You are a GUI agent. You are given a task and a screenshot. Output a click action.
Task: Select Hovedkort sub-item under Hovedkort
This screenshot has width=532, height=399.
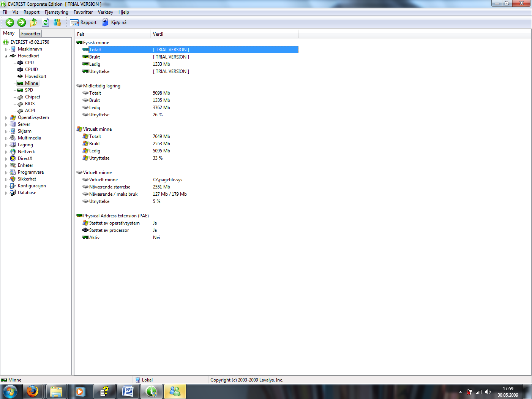click(x=36, y=76)
